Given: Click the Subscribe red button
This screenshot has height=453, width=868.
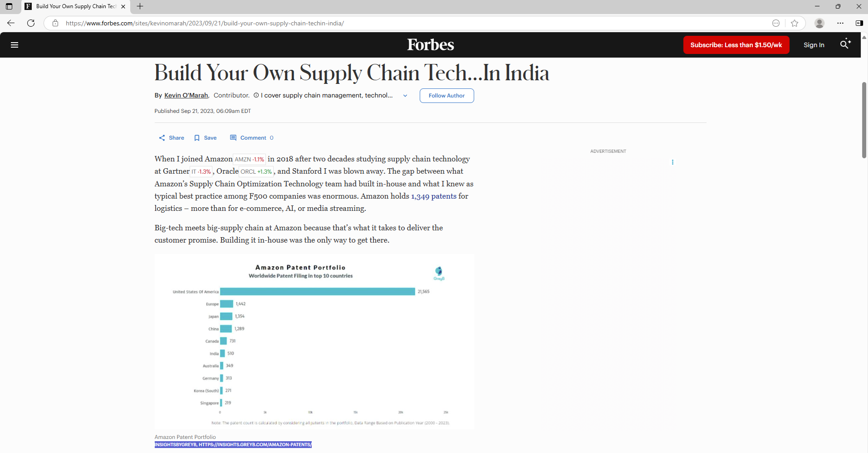Looking at the screenshot, I should point(736,45).
